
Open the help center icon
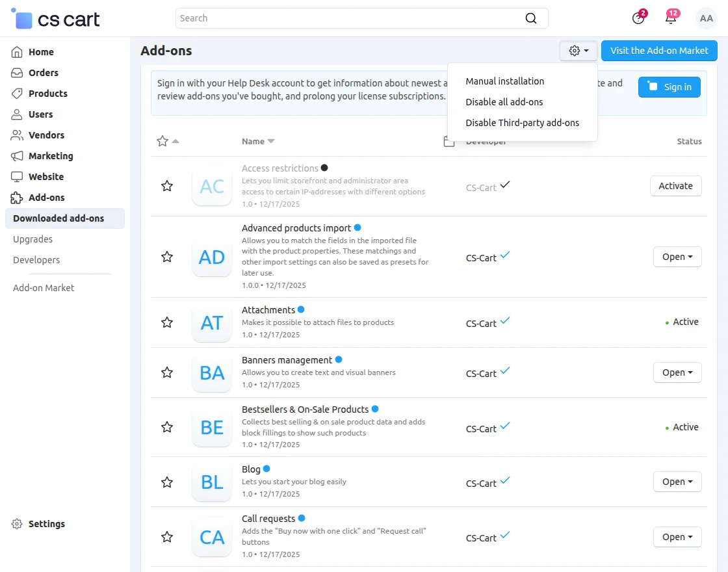(638, 18)
